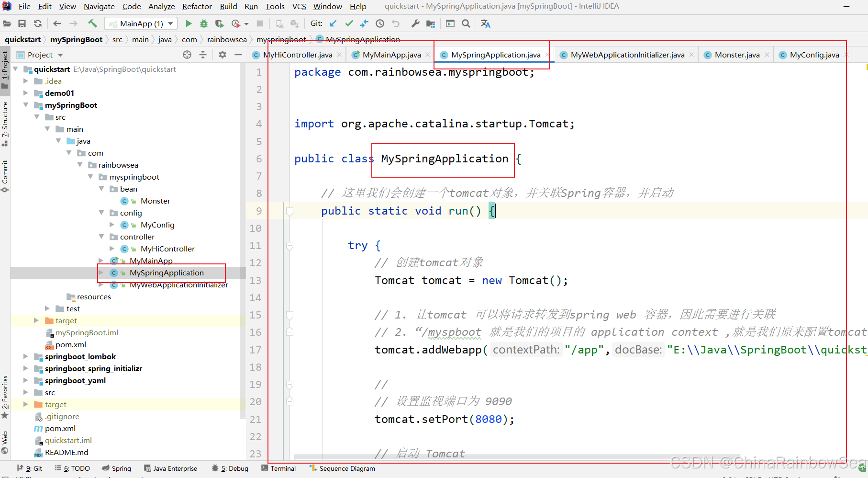
Task: Click the Git update project arrow icon
Action: [334, 23]
